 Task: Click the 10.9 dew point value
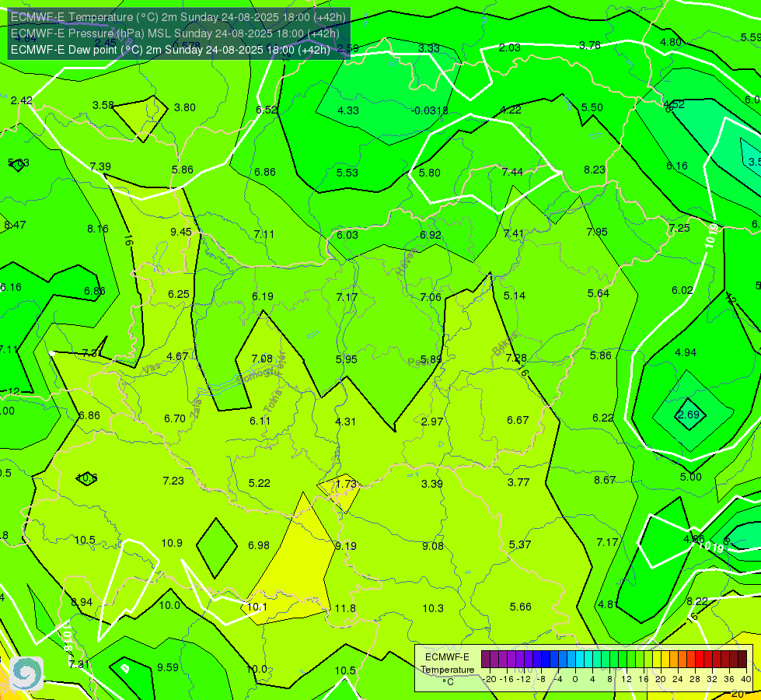pyautogui.click(x=172, y=543)
